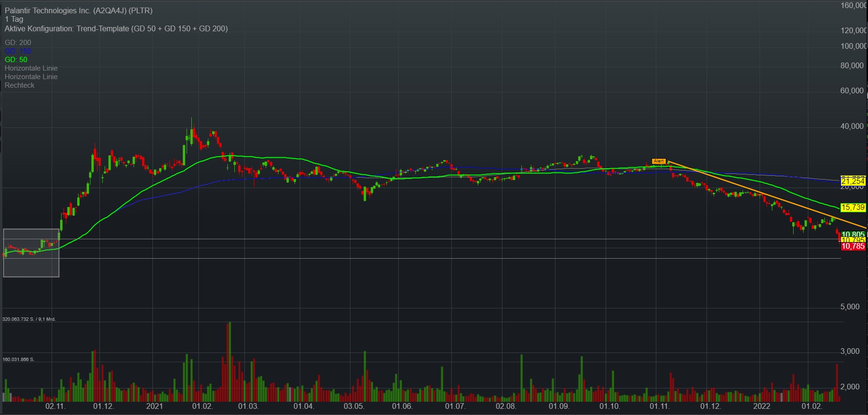Click the 80,000 price axis label
The height and width of the screenshot is (415, 868).
tap(852, 66)
